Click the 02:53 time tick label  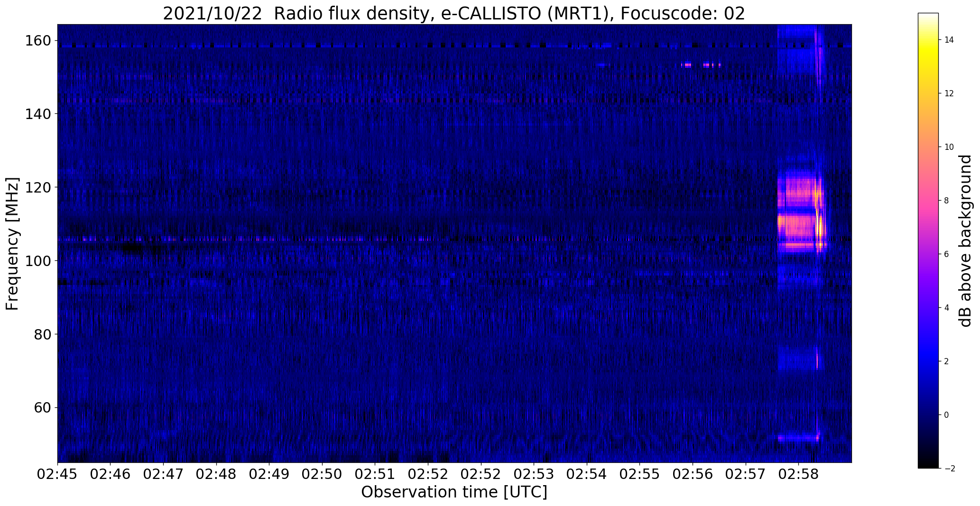[534, 475]
